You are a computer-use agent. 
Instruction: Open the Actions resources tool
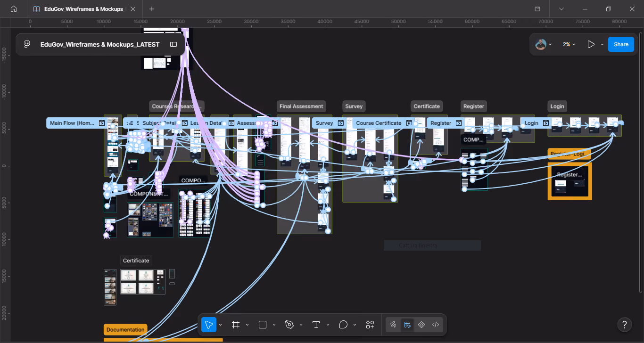point(370,325)
